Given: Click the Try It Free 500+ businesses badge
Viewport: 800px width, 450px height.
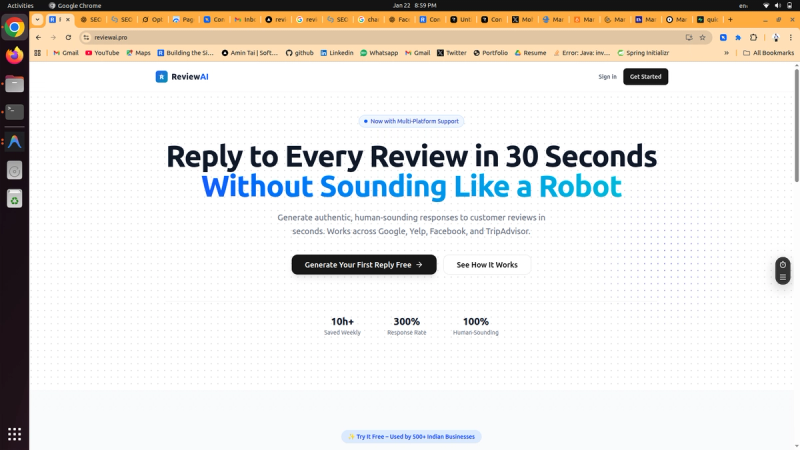Looking at the screenshot, I should pyautogui.click(x=411, y=437).
